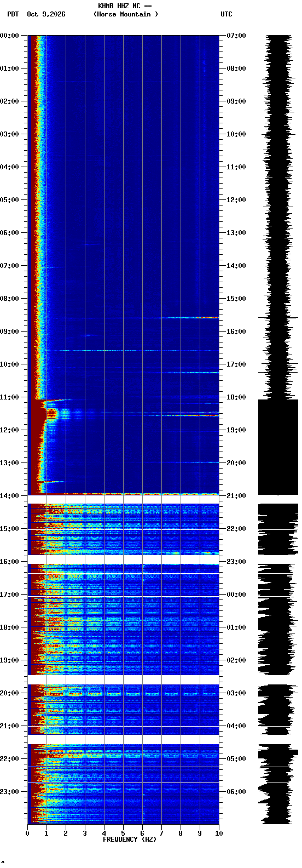Click the 03:00 UTC time label

(x=236, y=693)
